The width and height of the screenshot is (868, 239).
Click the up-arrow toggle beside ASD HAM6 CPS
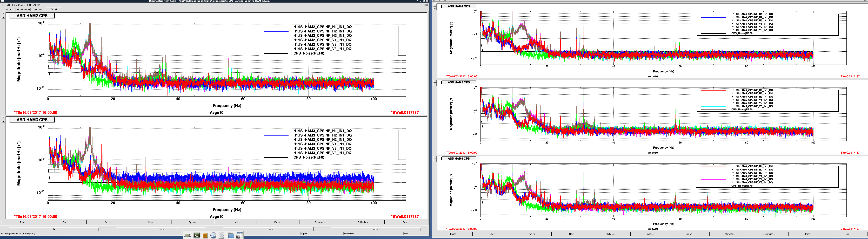(x=435, y=161)
